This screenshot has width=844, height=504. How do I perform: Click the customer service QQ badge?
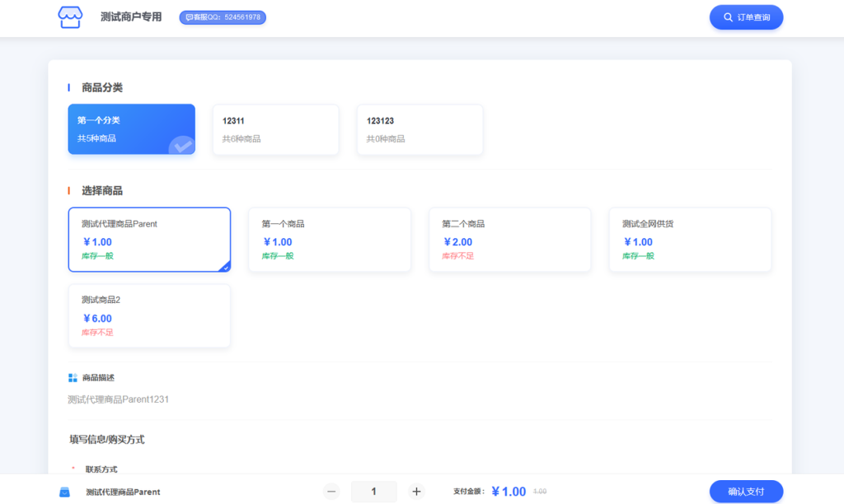pos(223,17)
